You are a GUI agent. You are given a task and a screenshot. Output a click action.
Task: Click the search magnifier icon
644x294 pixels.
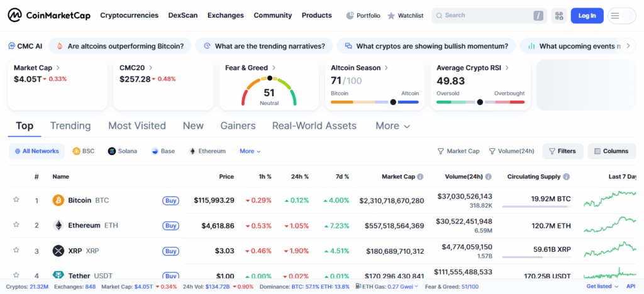[x=439, y=16]
